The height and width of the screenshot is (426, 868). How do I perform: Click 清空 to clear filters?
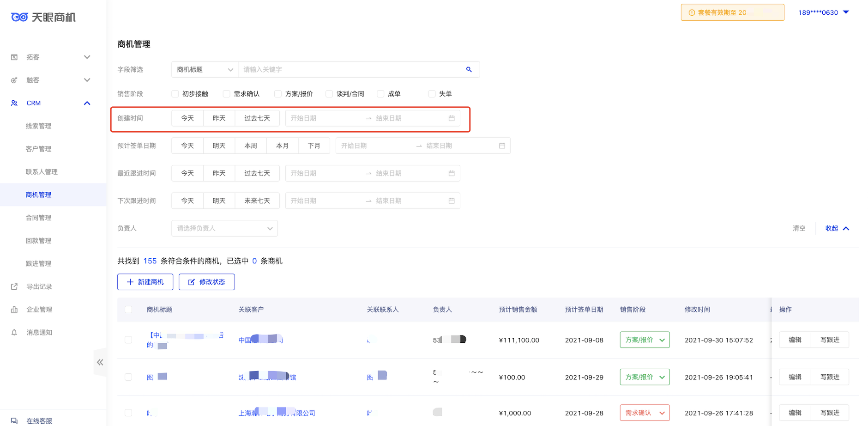[x=799, y=228]
